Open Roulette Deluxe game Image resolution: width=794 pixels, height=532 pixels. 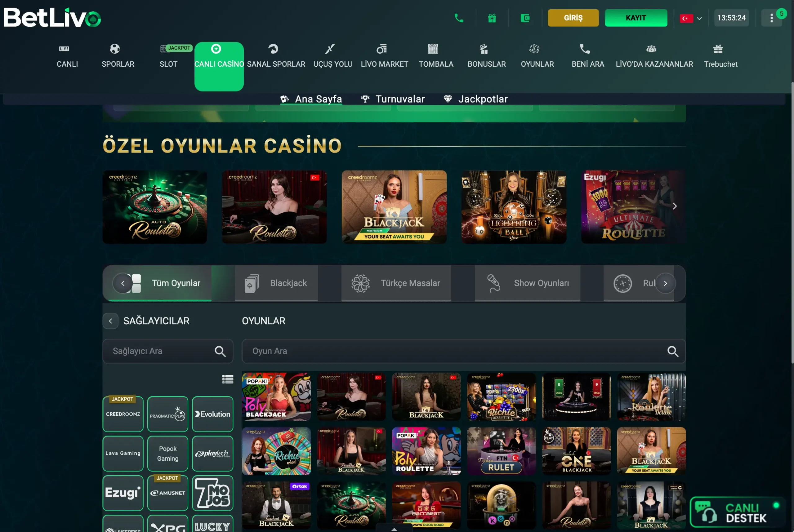[x=651, y=397]
